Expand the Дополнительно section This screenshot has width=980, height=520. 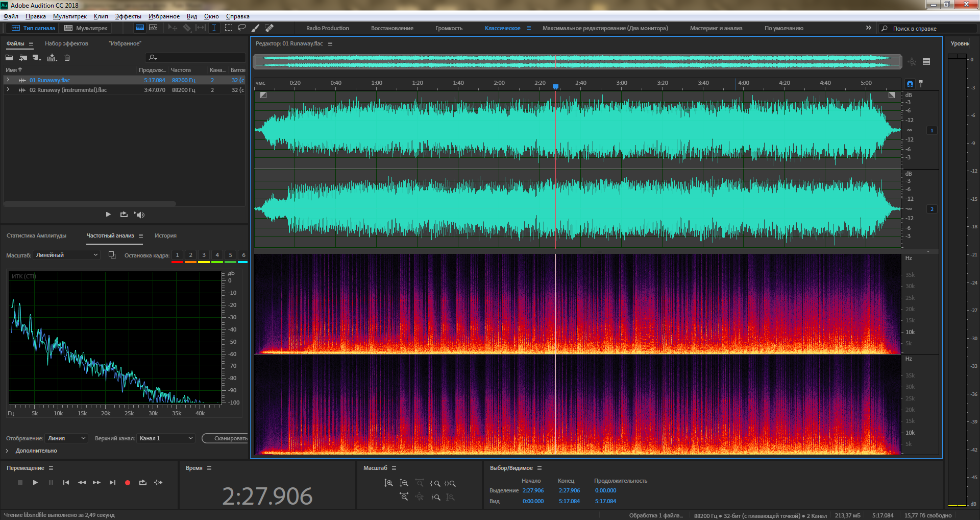pos(7,451)
